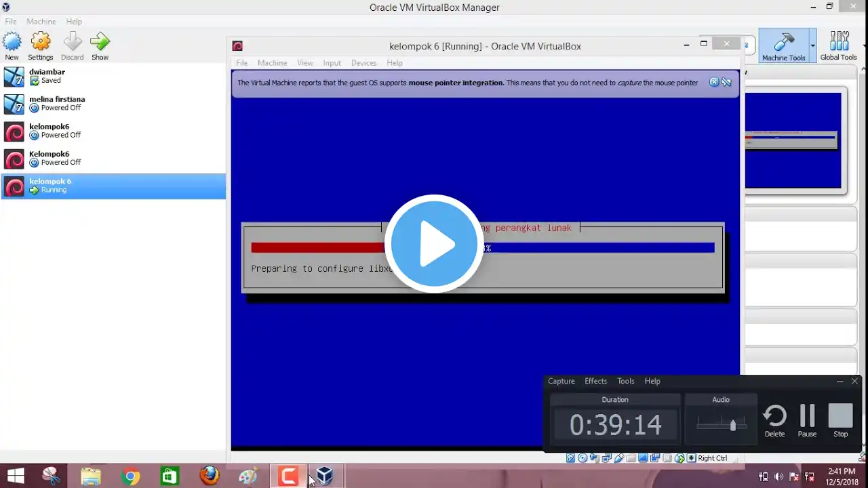Click the installer progress bar in VM
The width and height of the screenshot is (868, 488).
483,248
